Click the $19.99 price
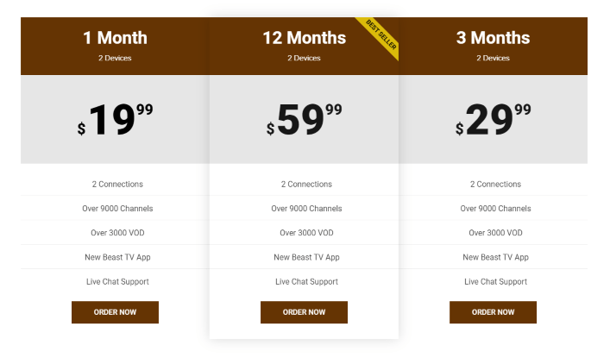610x364 pixels. pos(115,119)
